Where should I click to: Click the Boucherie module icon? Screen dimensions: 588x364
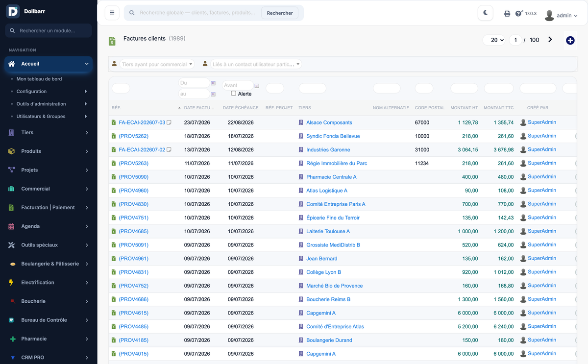point(12,301)
